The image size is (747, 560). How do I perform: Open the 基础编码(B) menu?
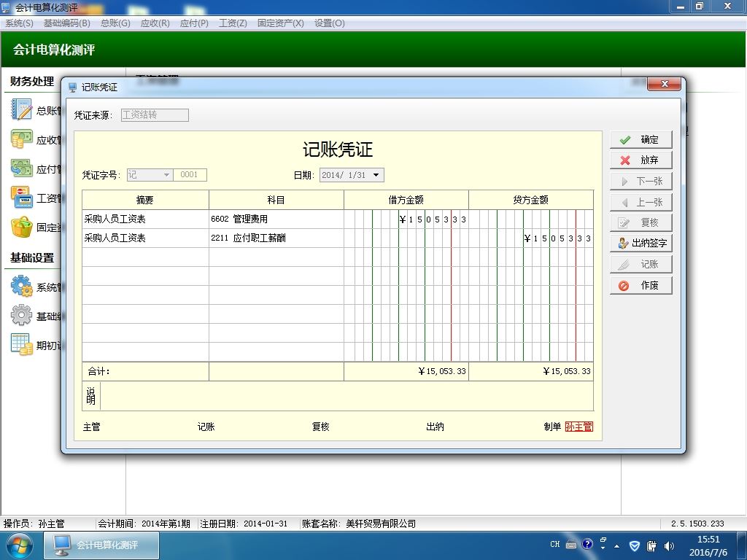click(66, 23)
